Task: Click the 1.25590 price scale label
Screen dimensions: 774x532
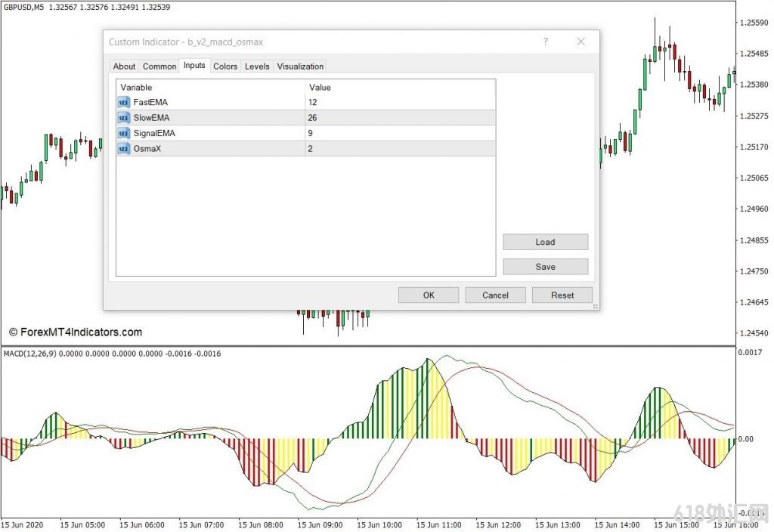Action: tap(754, 23)
